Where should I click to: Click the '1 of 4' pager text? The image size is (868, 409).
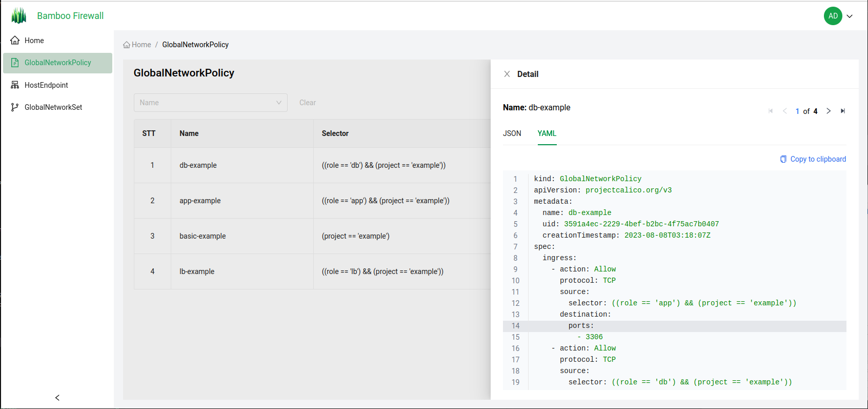[x=806, y=111]
